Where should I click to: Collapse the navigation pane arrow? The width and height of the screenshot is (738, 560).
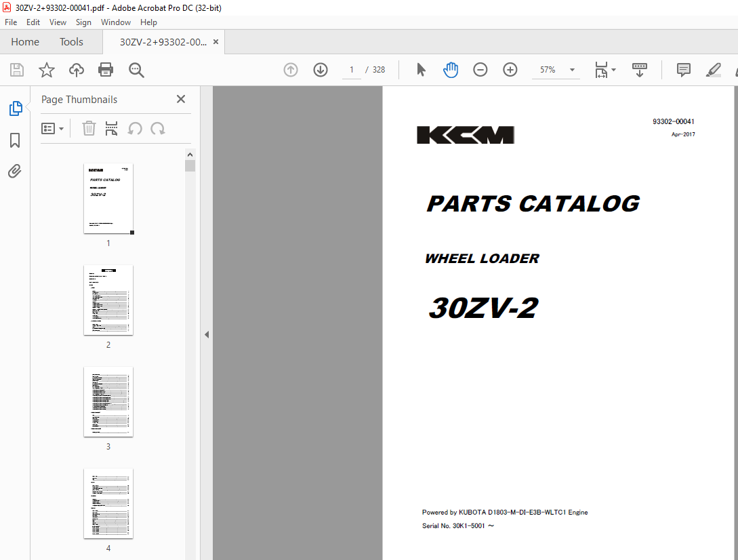(x=207, y=334)
